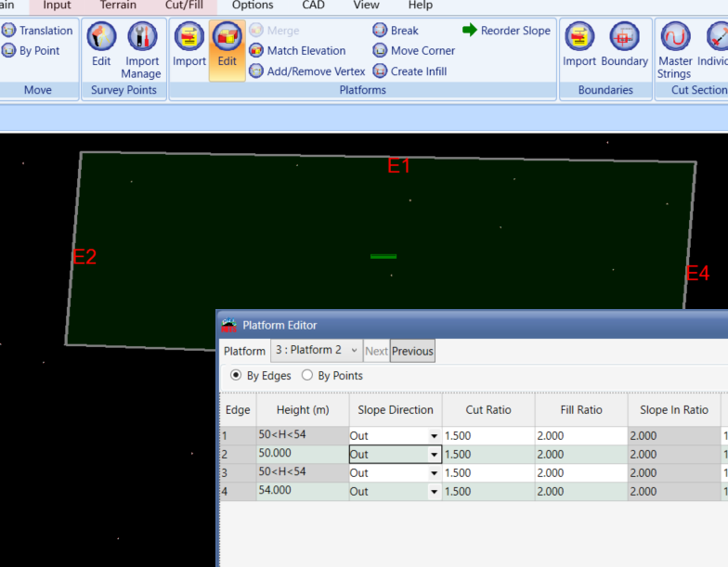Select the By Edges radio button
The height and width of the screenshot is (567, 728).
click(236, 375)
